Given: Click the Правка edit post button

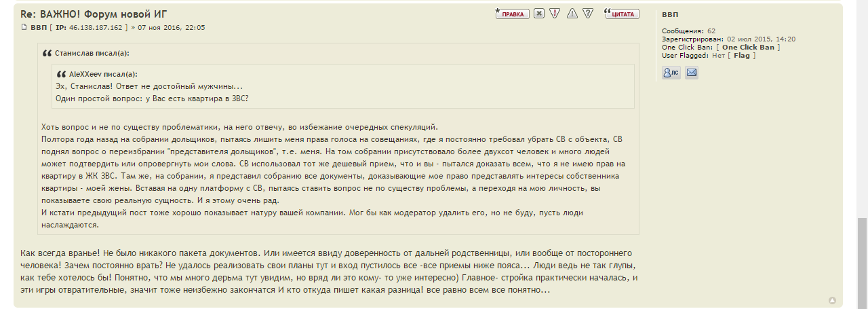Looking at the screenshot, I should tap(512, 14).
